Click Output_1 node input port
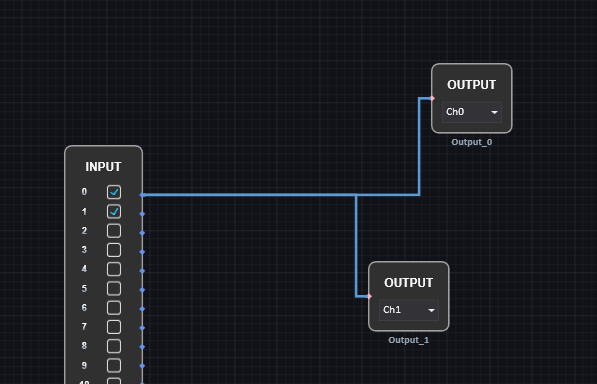The image size is (597, 384). (x=369, y=296)
